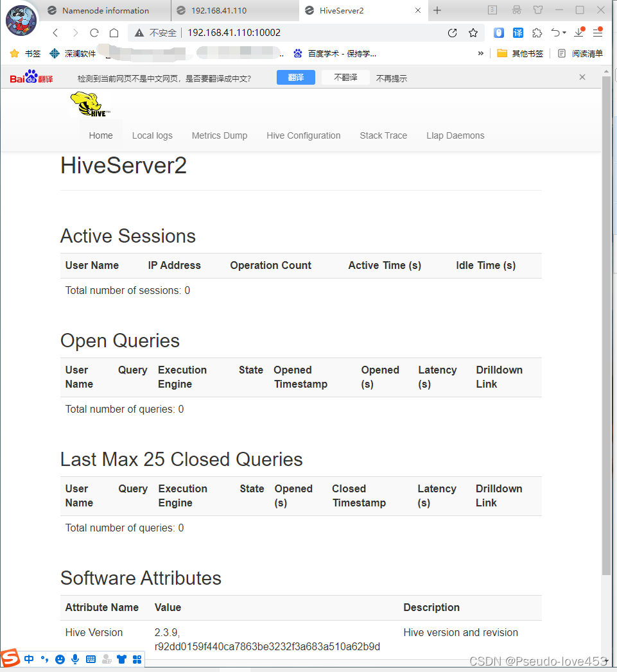The width and height of the screenshot is (617, 672).
Task: Open Hive Configuration in the navigation
Action: (303, 135)
